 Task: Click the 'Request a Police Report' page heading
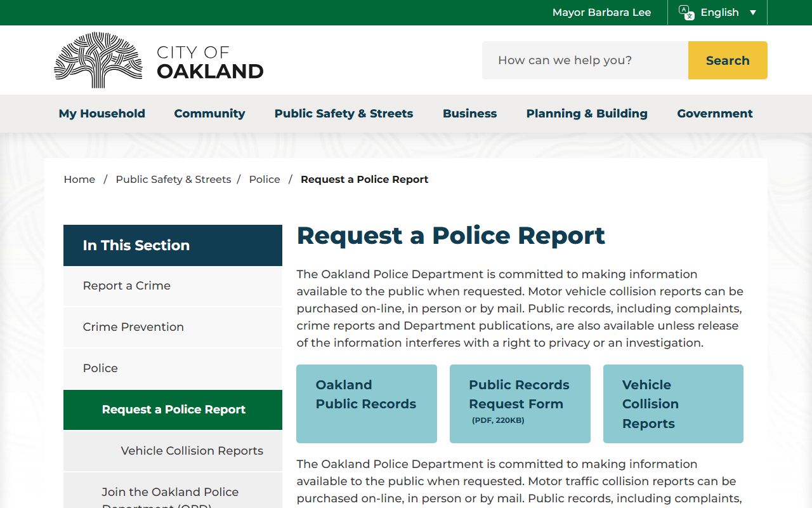click(451, 236)
